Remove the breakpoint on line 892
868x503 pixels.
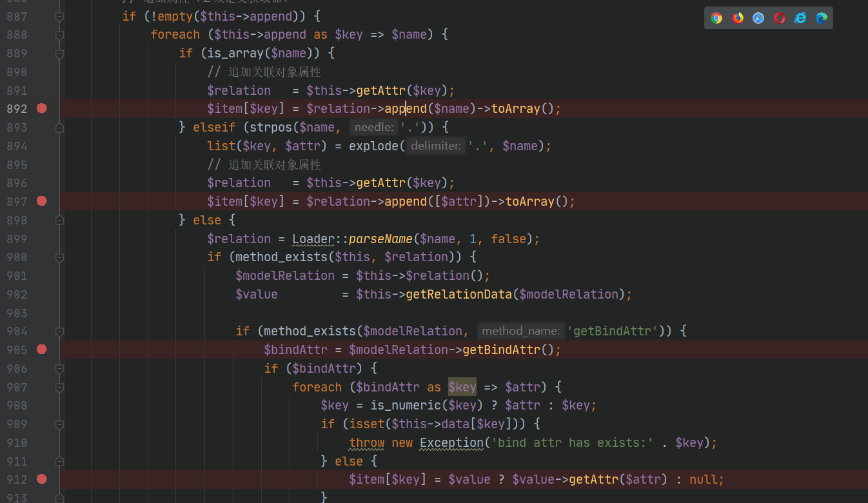[42, 108]
